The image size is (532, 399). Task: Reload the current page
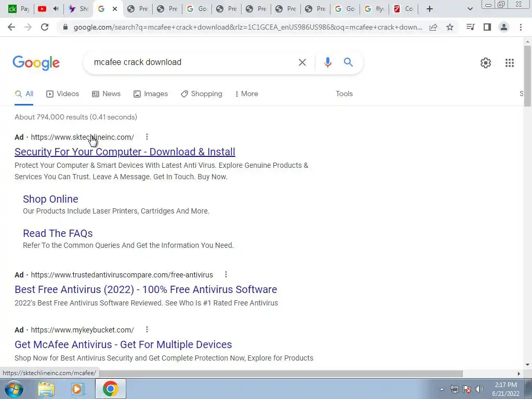(x=45, y=27)
